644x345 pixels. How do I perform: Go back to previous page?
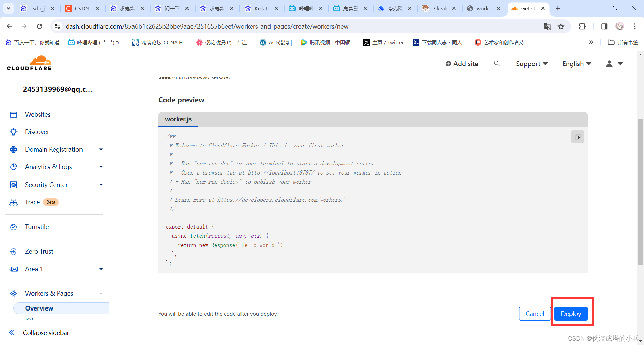(9, 26)
